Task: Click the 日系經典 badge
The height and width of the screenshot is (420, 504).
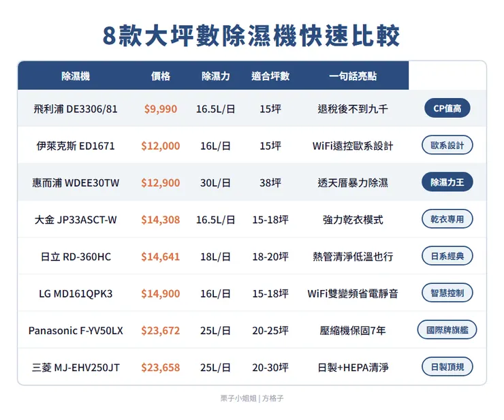Action: tap(447, 256)
